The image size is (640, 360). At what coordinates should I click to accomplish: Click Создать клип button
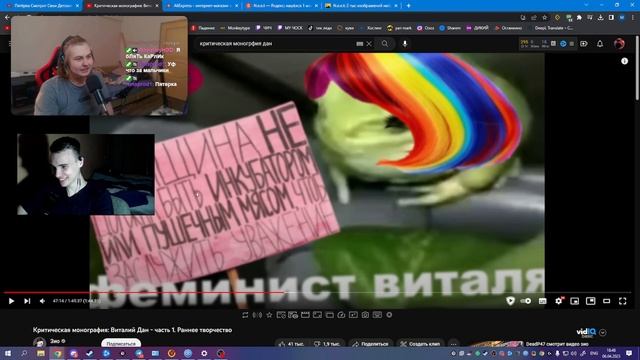[420, 344]
